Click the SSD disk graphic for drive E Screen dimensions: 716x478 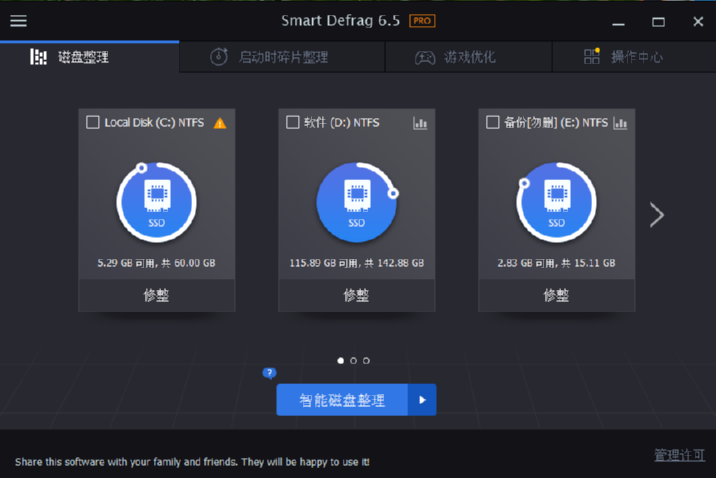pyautogui.click(x=556, y=202)
